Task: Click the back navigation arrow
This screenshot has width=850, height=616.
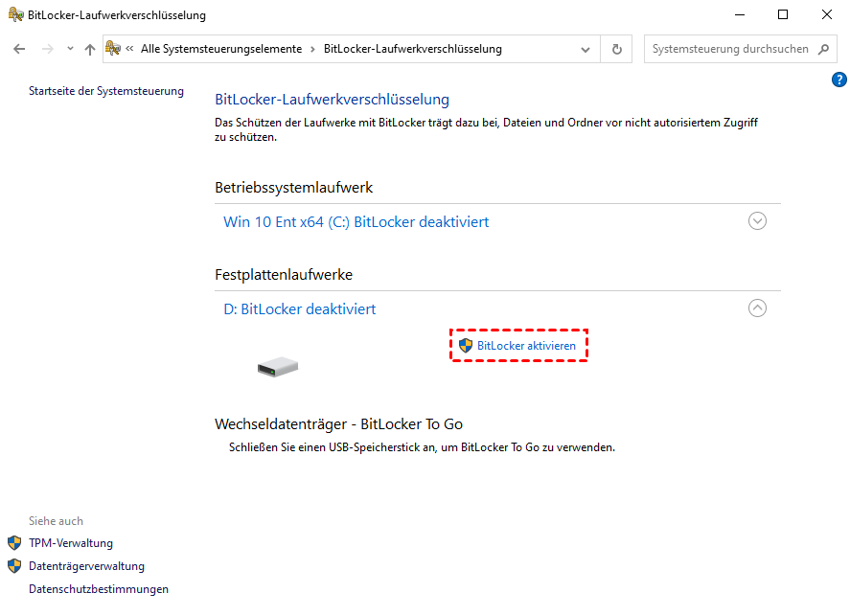Action: pos(19,49)
